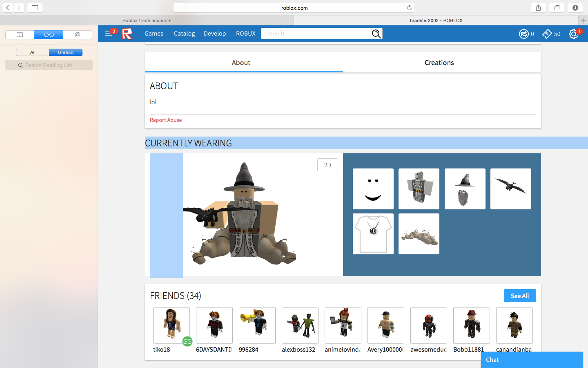Reload the roblox.com page

tap(409, 8)
